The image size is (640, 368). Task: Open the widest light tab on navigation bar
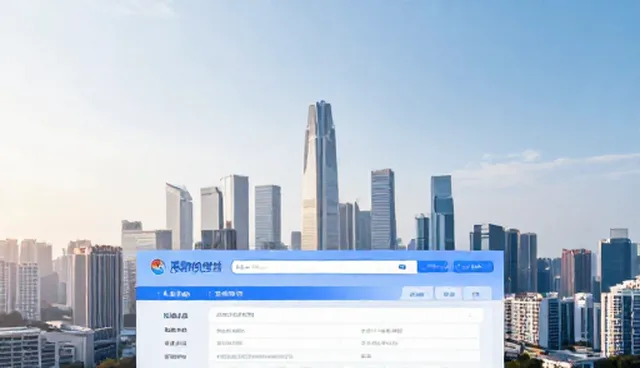click(x=416, y=294)
